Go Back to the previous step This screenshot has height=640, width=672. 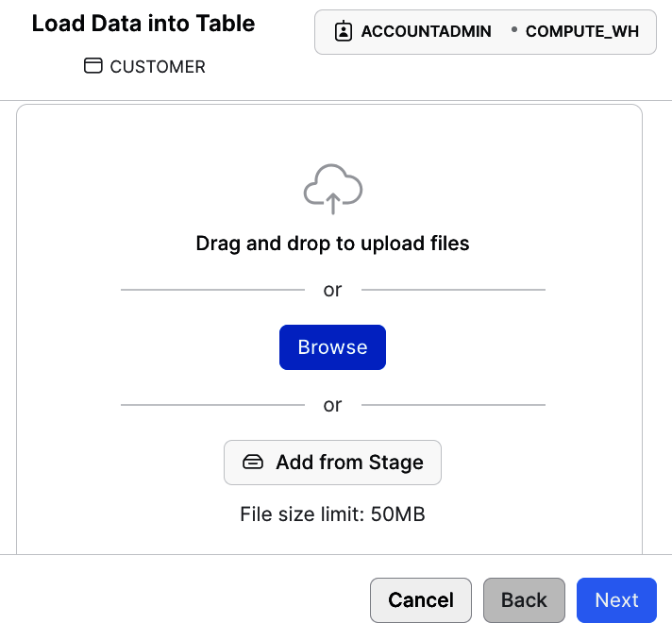click(x=524, y=600)
